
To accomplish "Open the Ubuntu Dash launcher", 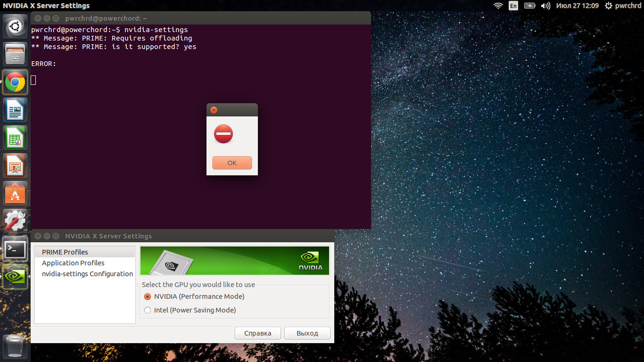I will [x=15, y=26].
